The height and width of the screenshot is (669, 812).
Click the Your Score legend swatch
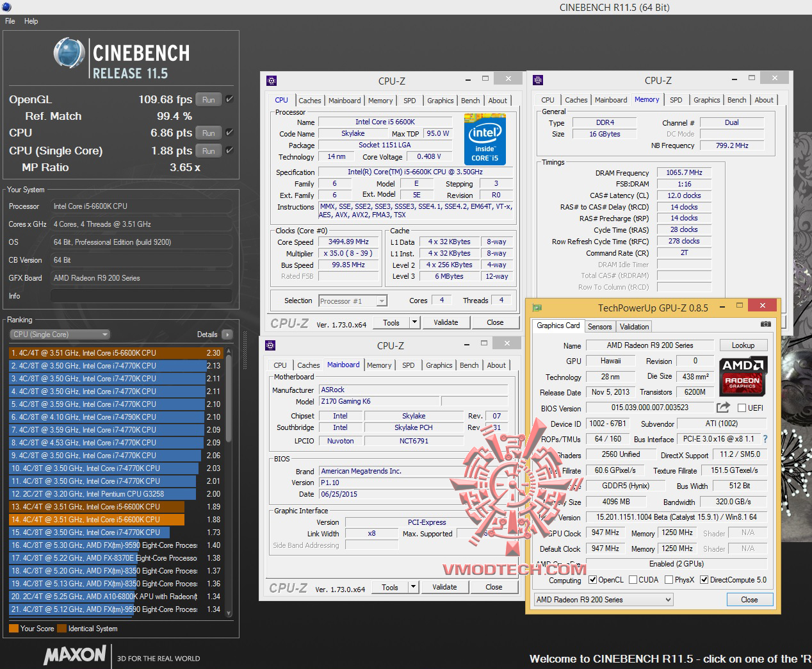[x=13, y=629]
